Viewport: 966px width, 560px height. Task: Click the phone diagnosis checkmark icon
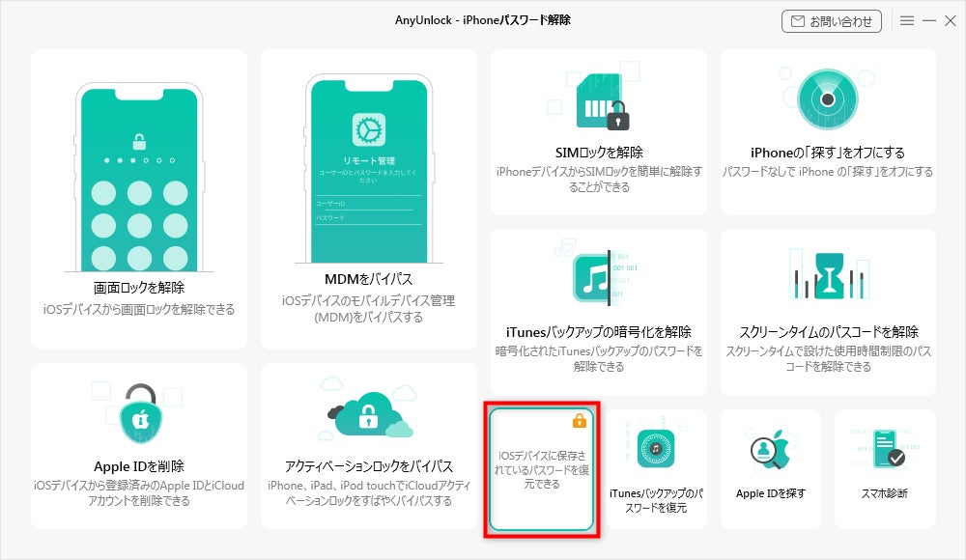888,450
